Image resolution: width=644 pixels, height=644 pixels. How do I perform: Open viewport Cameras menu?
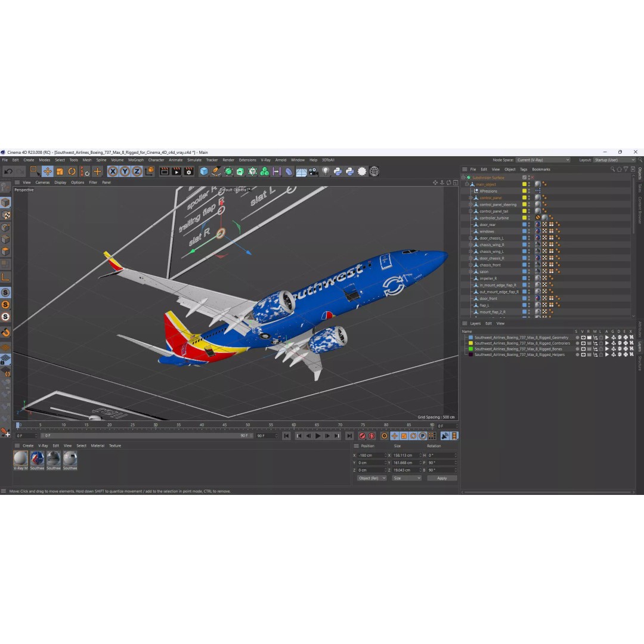42,182
